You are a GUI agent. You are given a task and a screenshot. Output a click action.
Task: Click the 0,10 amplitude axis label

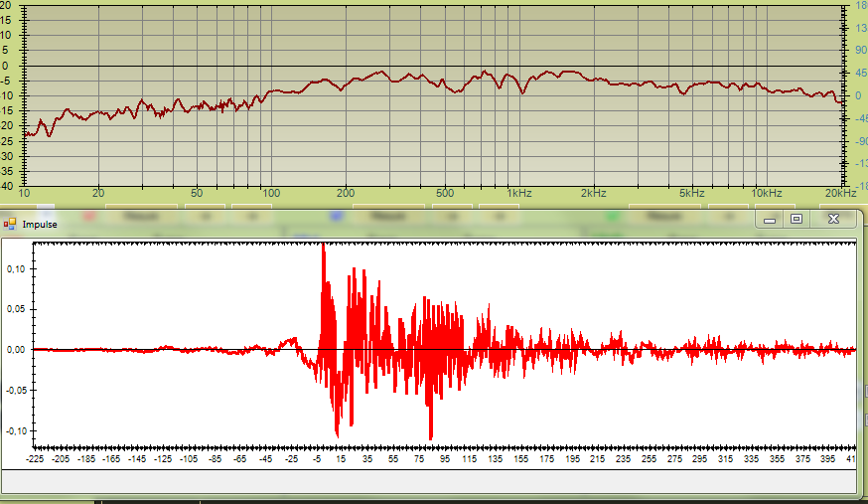tap(15, 269)
